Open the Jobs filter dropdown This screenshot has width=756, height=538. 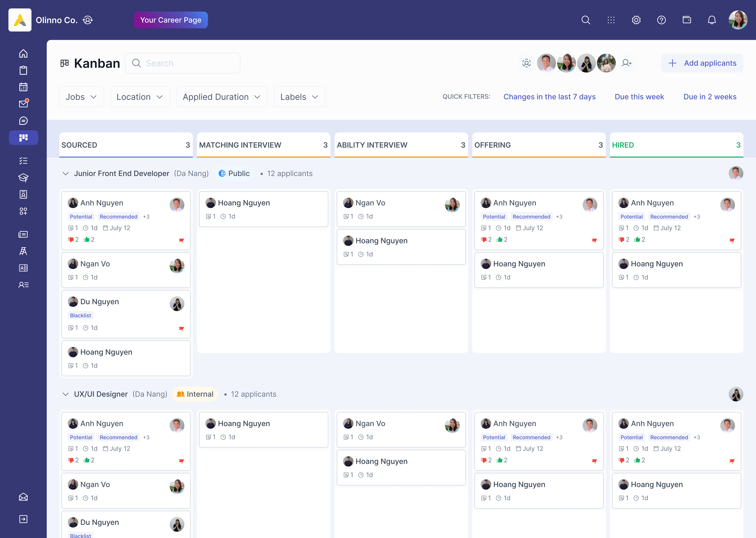[x=81, y=97]
